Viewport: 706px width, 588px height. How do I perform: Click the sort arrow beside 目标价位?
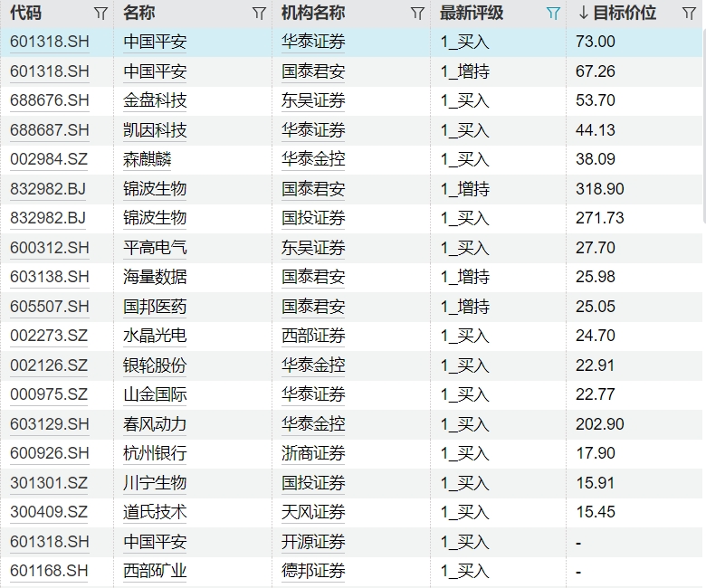pos(584,14)
